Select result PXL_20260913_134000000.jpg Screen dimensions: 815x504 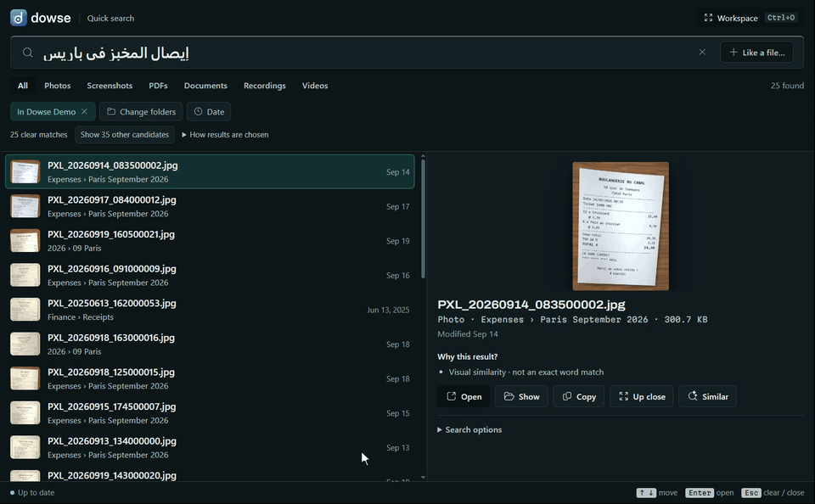210,447
